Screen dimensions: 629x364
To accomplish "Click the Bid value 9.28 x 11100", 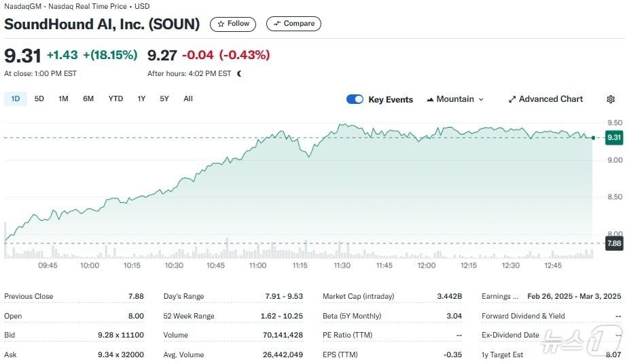I will [121, 335].
